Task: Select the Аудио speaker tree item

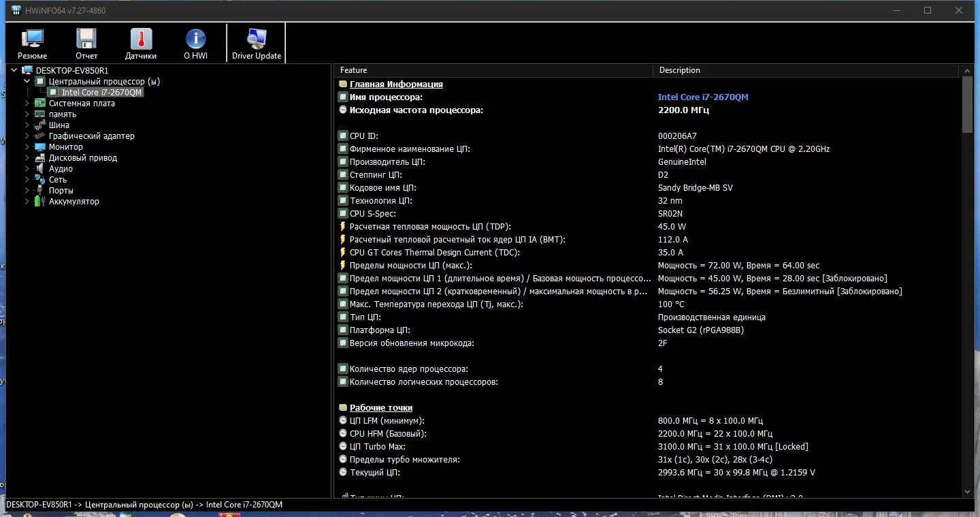Action: [x=61, y=169]
